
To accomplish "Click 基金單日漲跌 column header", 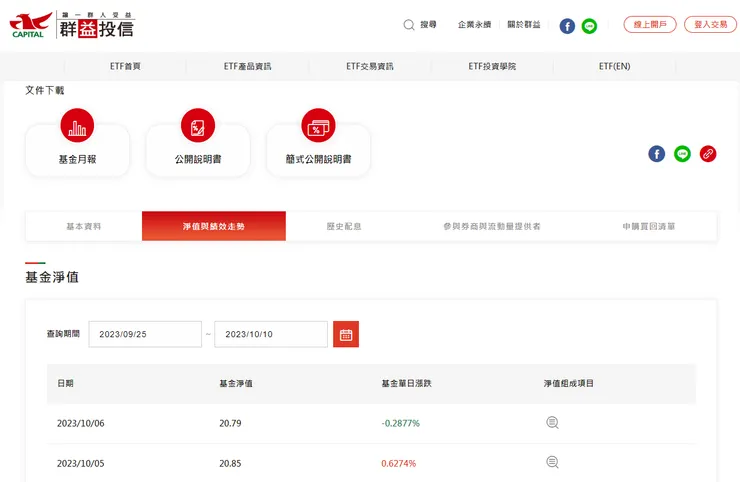I will coord(406,383).
